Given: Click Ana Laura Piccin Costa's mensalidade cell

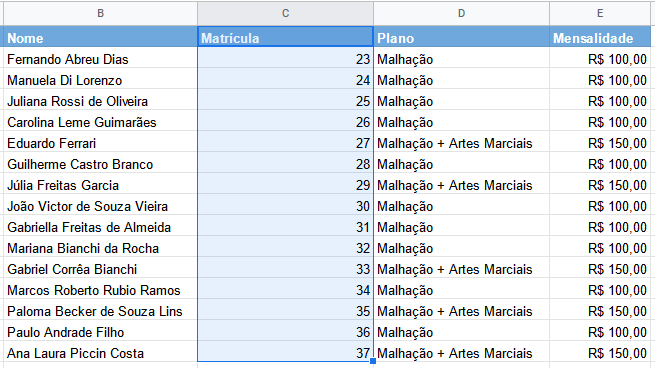Looking at the screenshot, I should pos(600,353).
